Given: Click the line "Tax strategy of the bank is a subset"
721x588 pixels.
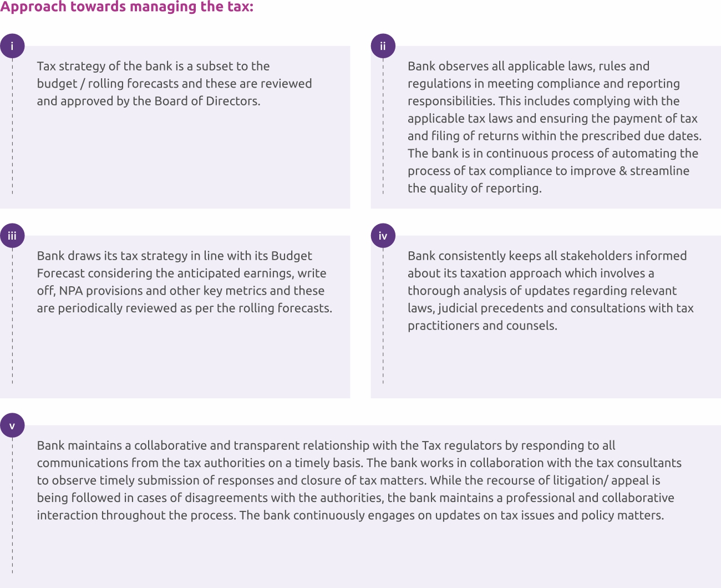Looking at the screenshot, I should [x=153, y=66].
